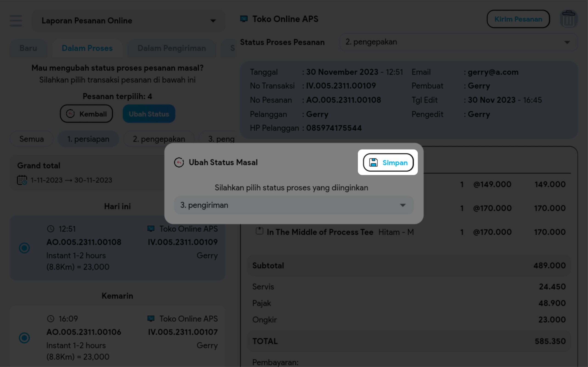Screen dimensions: 588x367
Task: Click the Toko Online APS monitor icon in header
Action: (244, 19)
